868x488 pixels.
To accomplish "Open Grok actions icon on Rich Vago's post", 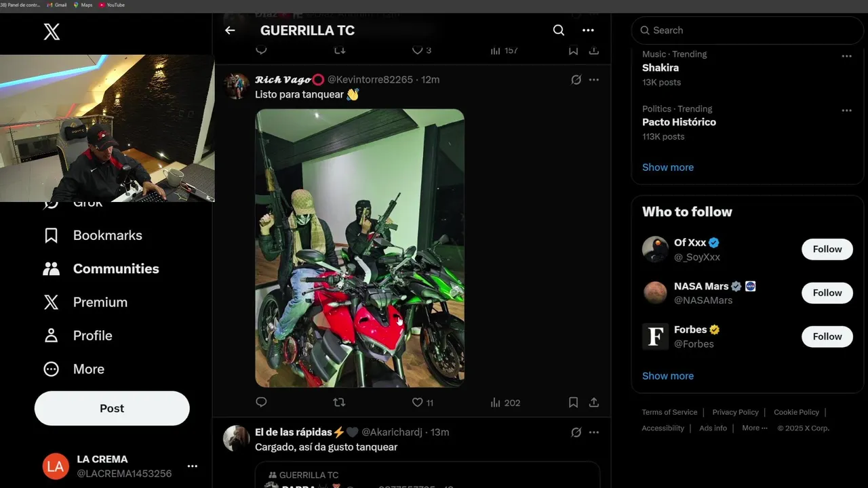I will [576, 80].
